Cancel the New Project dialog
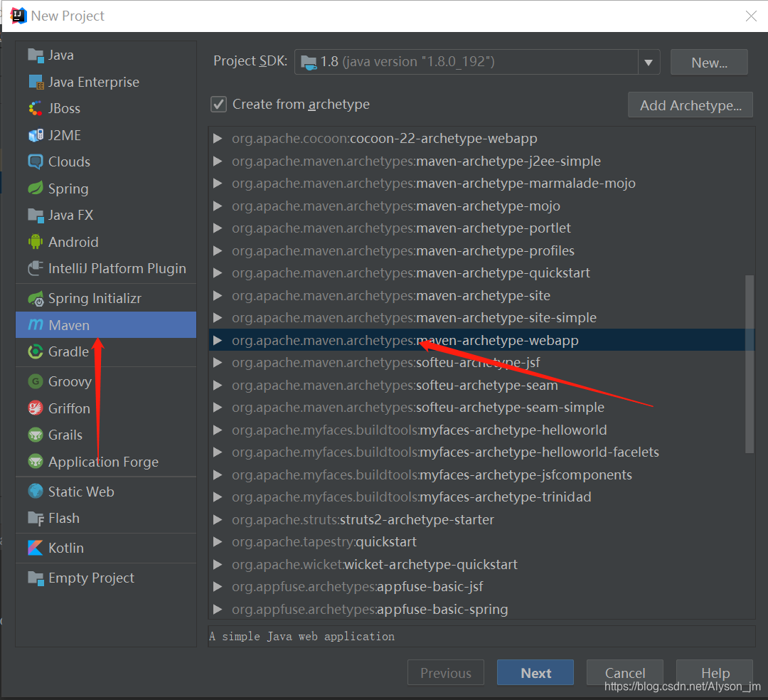The width and height of the screenshot is (768, 700). click(x=625, y=672)
